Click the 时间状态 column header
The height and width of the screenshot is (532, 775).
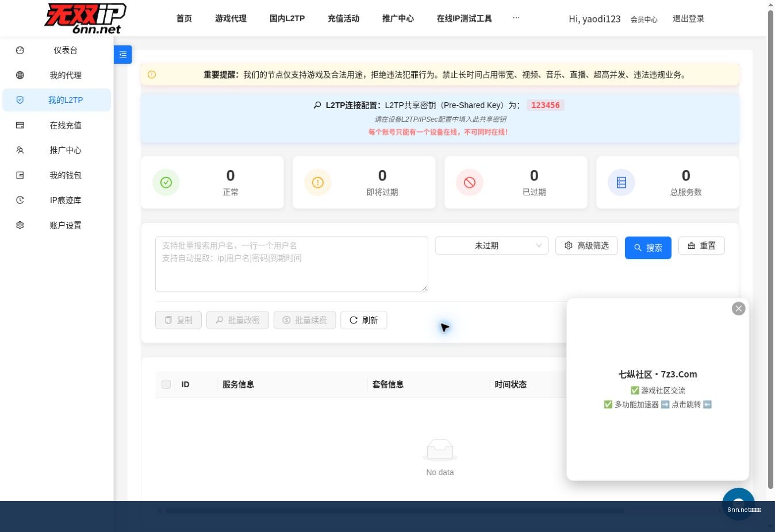point(511,384)
